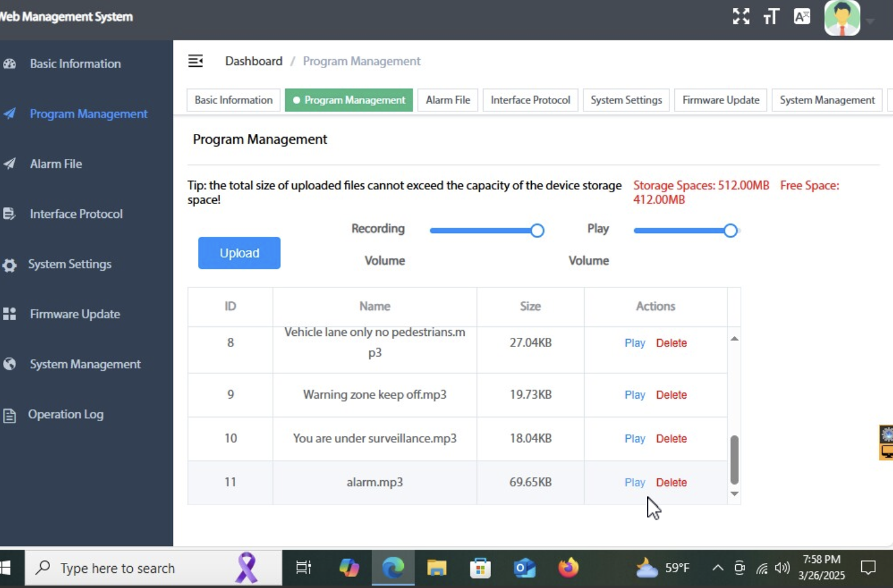Image resolution: width=893 pixels, height=588 pixels.
Task: Show hidden system tray icons chevron
Action: tap(718, 568)
